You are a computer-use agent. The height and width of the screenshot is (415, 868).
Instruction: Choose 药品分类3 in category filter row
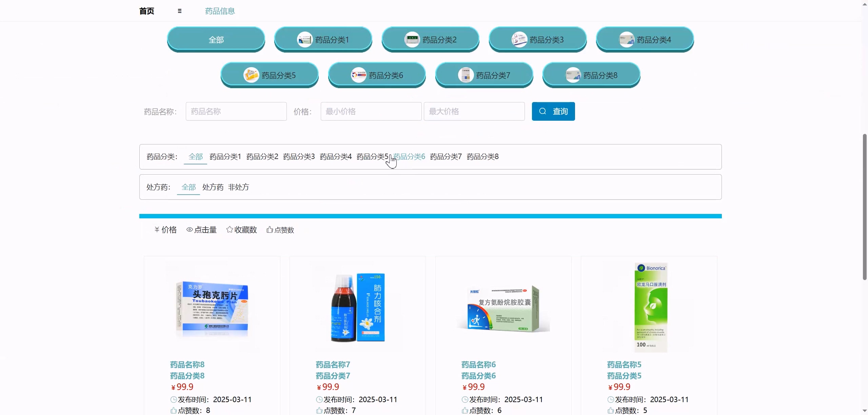[299, 157]
